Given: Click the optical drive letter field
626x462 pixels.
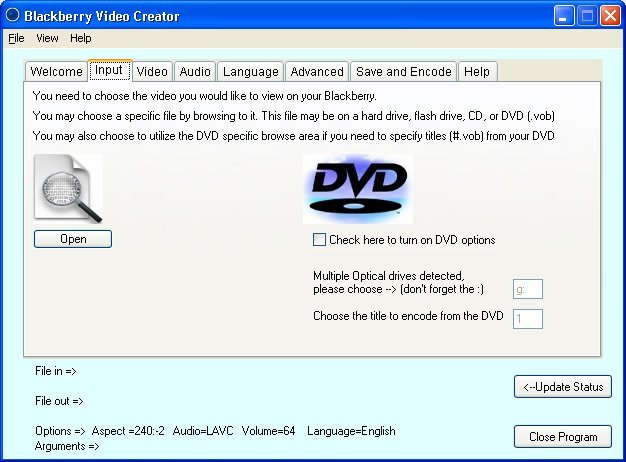Looking at the screenshot, I should coord(528,289).
